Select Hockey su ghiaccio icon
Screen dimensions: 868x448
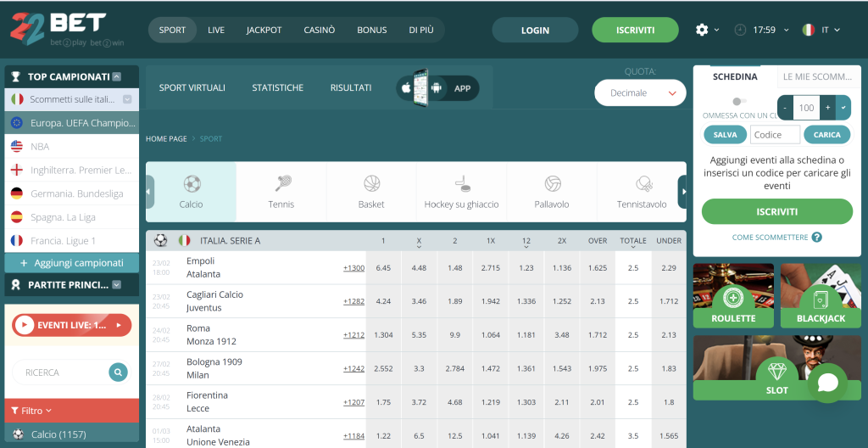[462, 183]
